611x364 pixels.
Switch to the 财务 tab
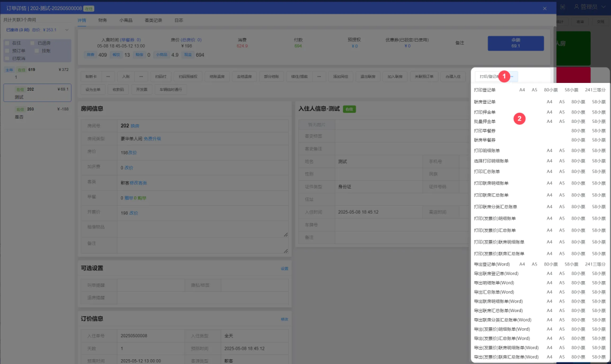(103, 20)
